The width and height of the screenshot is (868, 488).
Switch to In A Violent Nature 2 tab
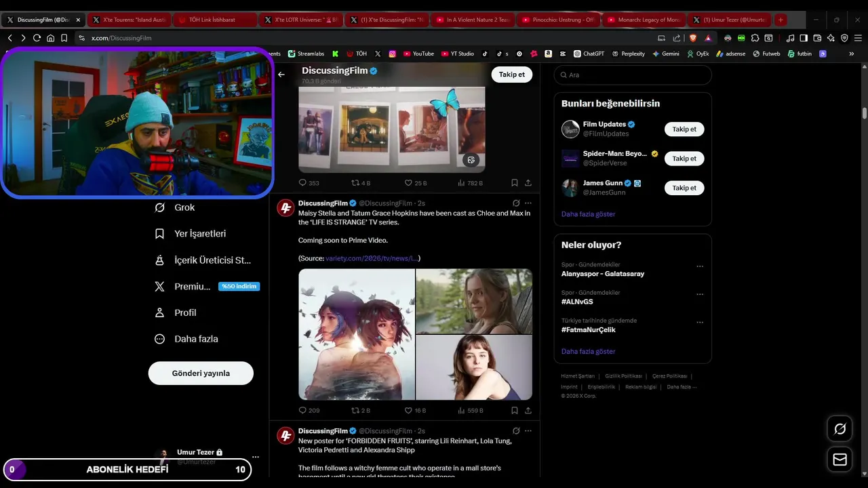coord(473,20)
